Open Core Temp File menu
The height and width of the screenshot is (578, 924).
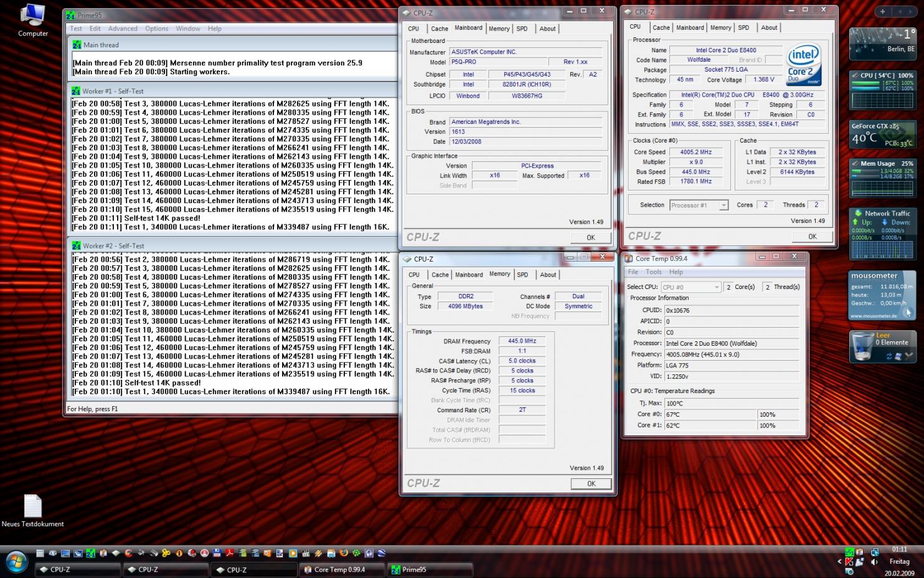click(x=633, y=272)
